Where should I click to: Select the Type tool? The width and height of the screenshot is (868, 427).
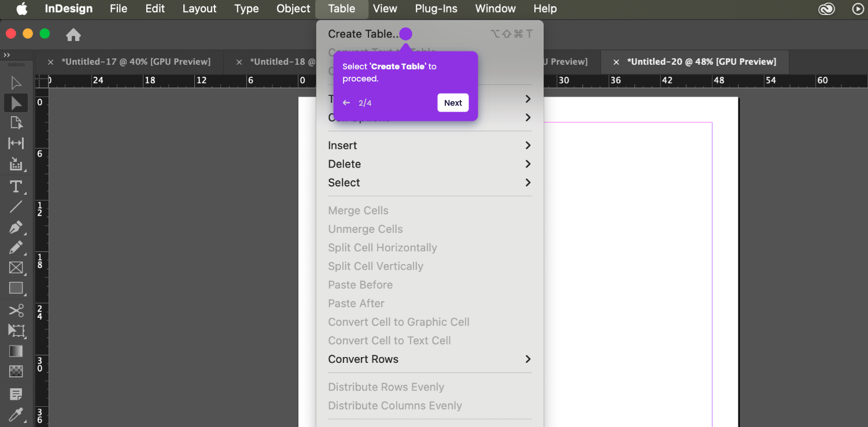click(x=16, y=187)
